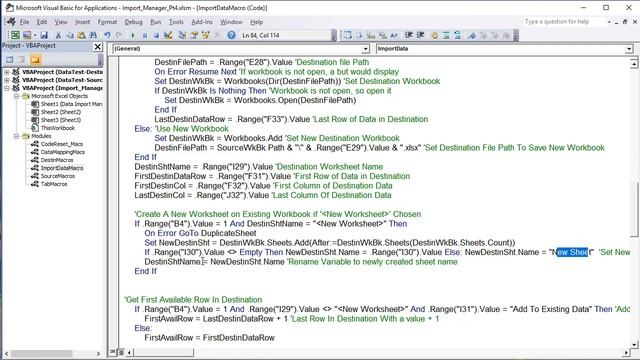Click the code window scroll-down arrow
Screen dimensions: 640x360
pos(634,344)
